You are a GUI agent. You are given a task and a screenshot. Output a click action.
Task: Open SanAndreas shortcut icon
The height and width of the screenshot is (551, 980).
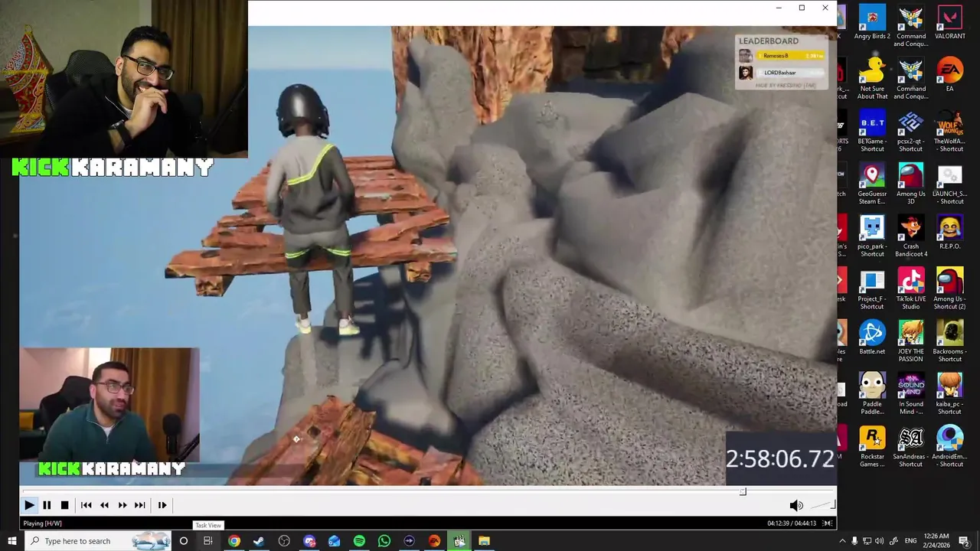pyautogui.click(x=911, y=445)
